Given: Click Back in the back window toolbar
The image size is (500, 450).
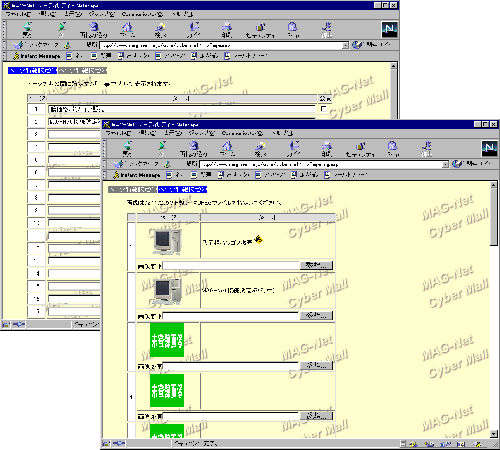Looking at the screenshot, I should pyautogui.click(x=27, y=30).
